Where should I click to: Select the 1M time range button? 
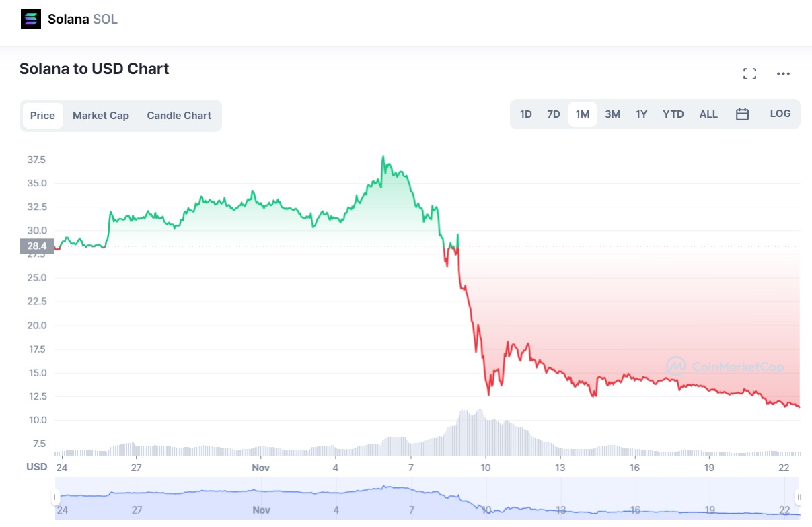(x=581, y=114)
